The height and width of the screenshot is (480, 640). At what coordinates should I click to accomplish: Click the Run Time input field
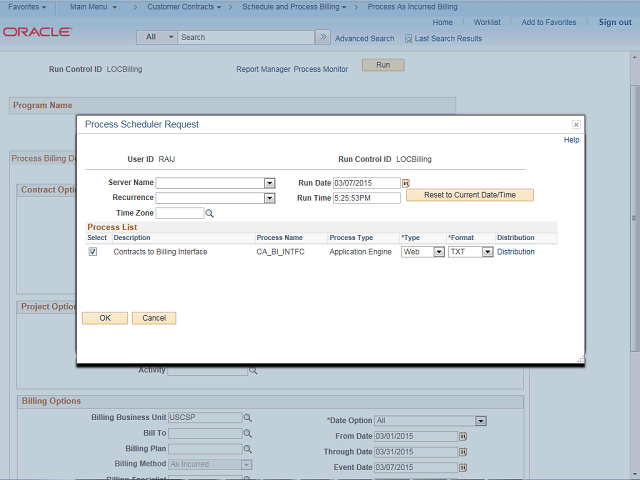click(366, 198)
